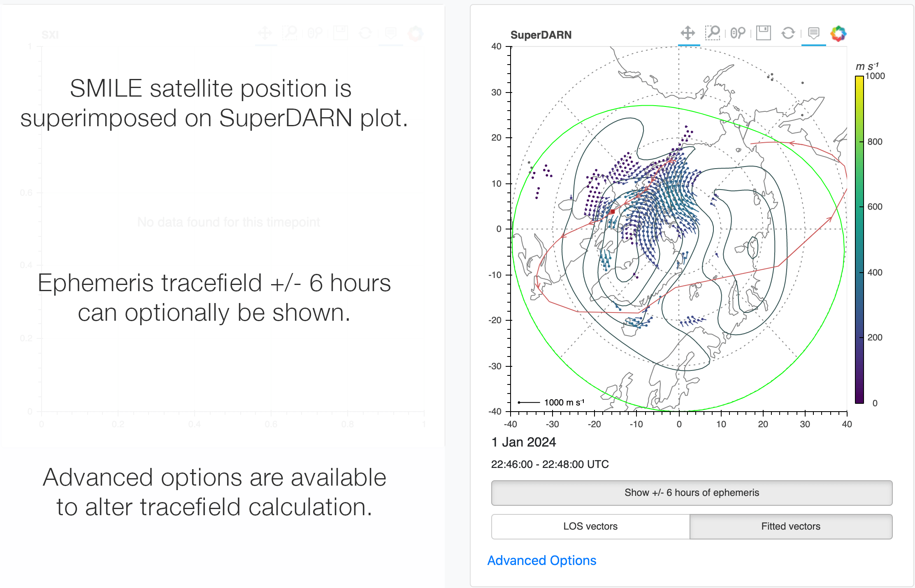Click the date text 1 Jan 2024
915x588 pixels.
coord(524,442)
